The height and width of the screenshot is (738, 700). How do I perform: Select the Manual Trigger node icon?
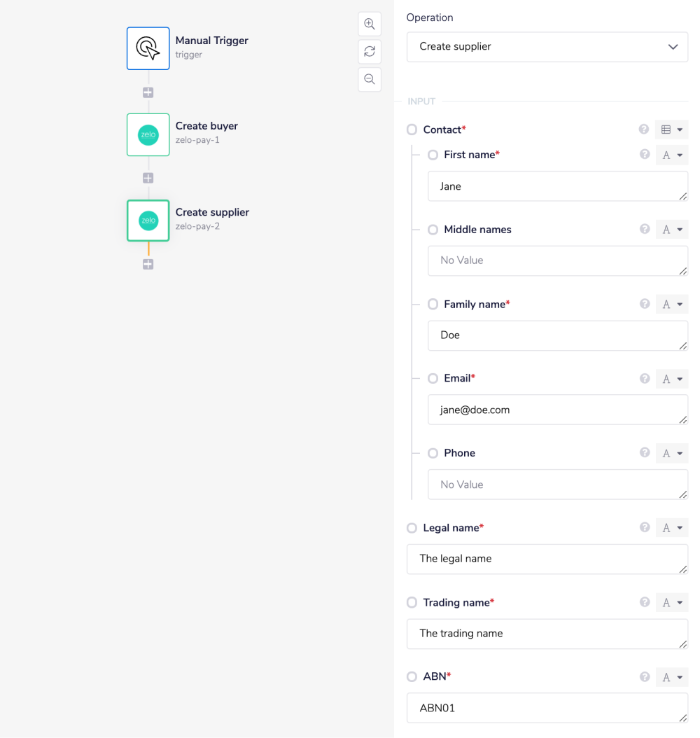click(x=148, y=48)
